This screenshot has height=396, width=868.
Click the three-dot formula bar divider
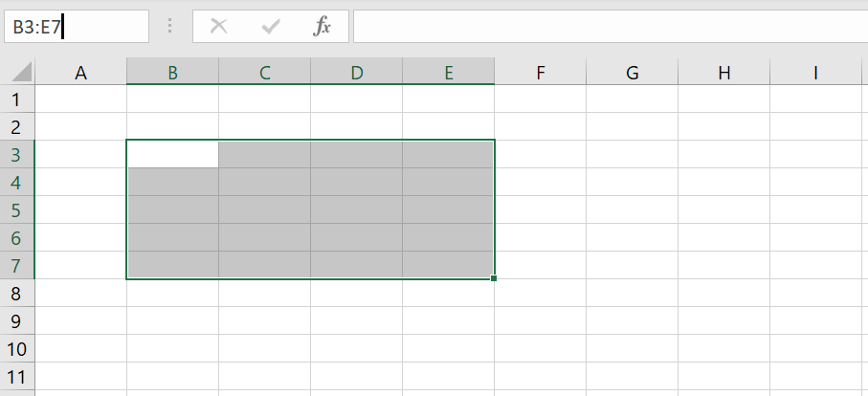(170, 27)
